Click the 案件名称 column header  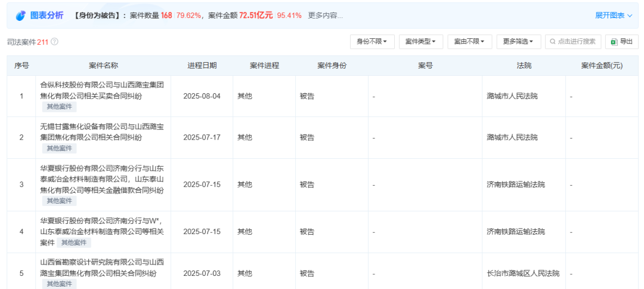104,66
